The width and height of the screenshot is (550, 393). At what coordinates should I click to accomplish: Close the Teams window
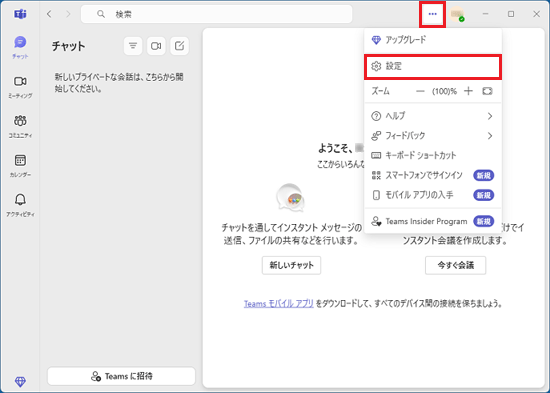pyautogui.click(x=536, y=14)
